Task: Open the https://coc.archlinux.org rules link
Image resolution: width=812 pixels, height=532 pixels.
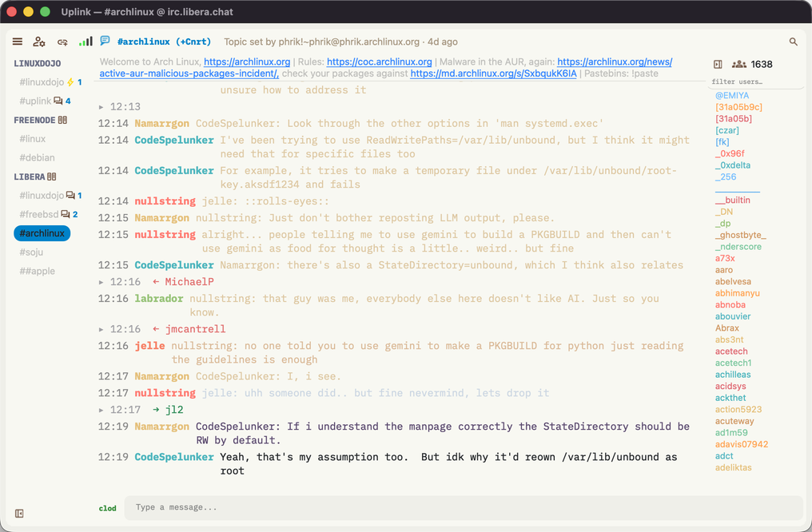Action: 379,62
